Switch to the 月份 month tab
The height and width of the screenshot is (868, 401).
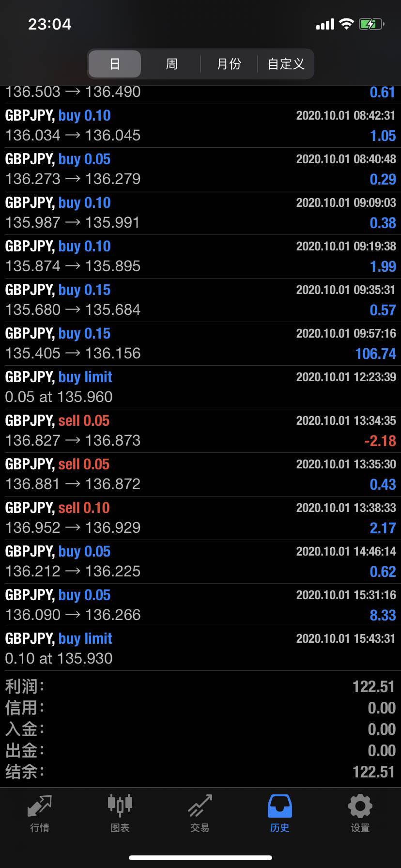pos(229,64)
